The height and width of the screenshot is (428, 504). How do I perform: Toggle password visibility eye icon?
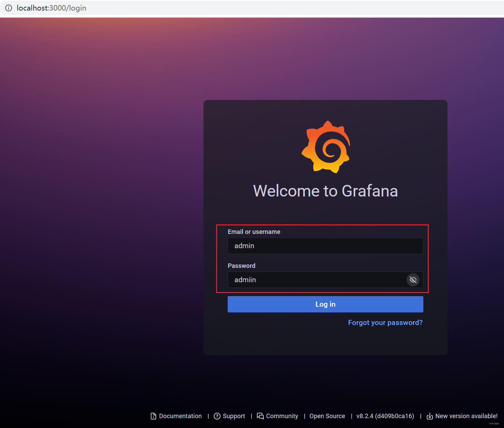[x=413, y=280]
